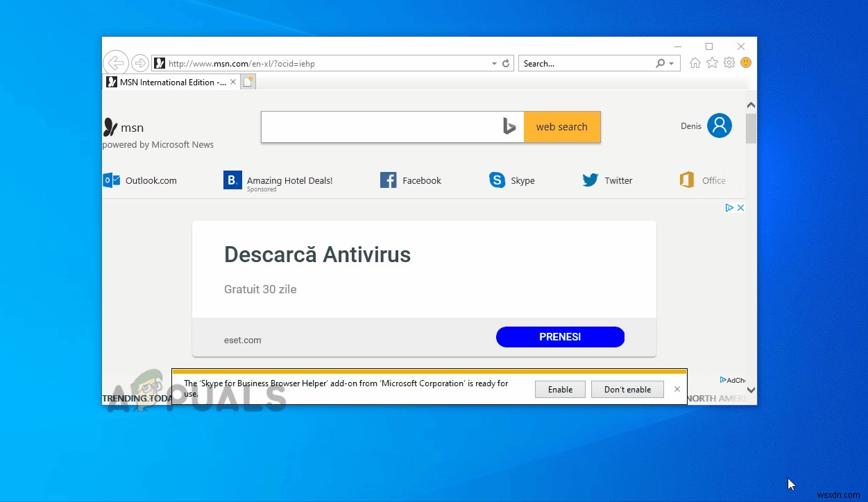Screen dimensions: 868x502
Task: Select the MSN International Edition tab
Action: 169,81
